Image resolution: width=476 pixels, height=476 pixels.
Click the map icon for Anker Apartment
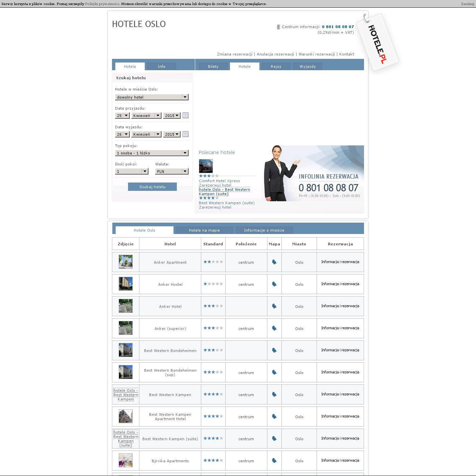pos(274,262)
